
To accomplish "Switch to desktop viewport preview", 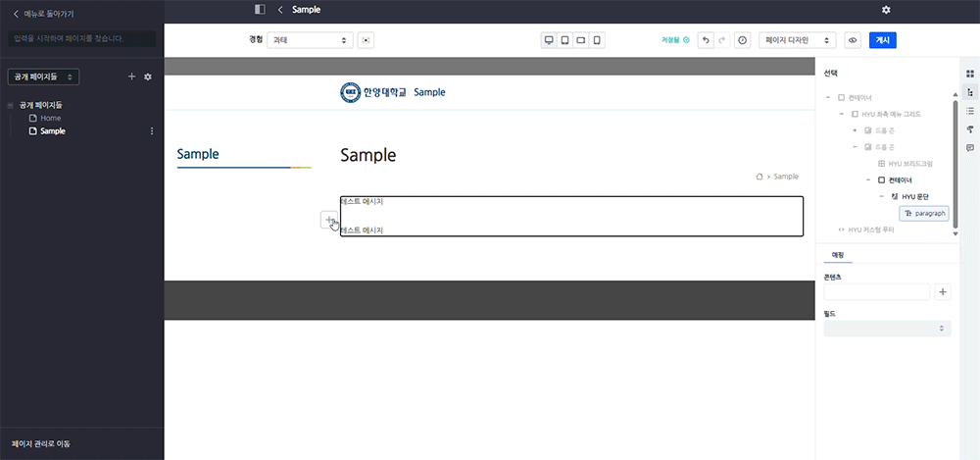I will pyautogui.click(x=549, y=40).
